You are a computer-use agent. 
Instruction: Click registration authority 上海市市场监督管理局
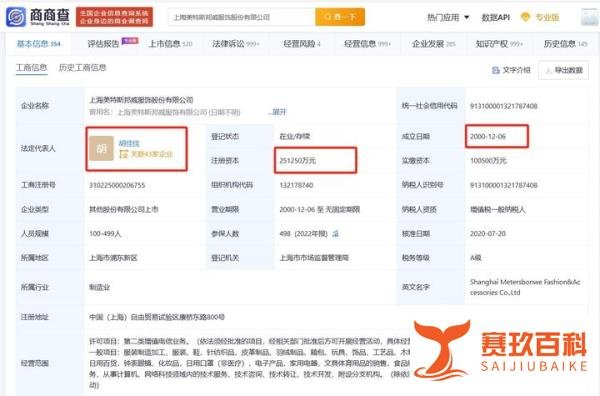pyautogui.click(x=314, y=258)
